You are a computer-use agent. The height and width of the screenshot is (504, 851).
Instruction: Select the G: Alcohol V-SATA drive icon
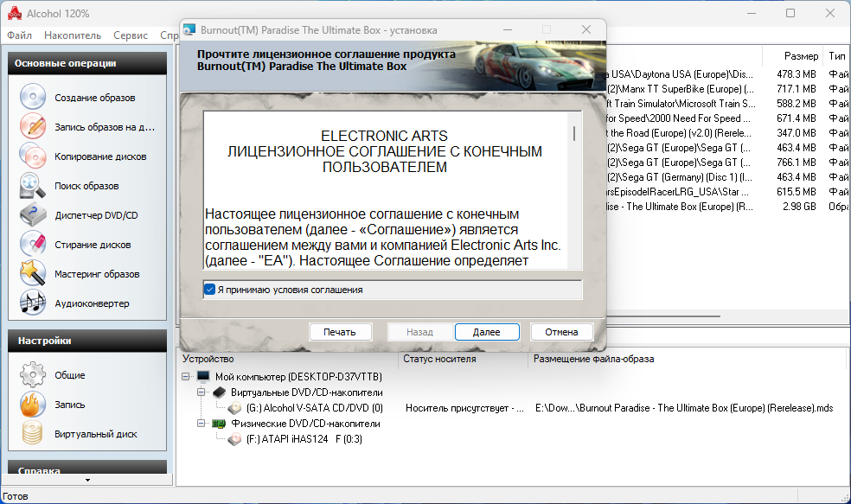click(x=234, y=407)
